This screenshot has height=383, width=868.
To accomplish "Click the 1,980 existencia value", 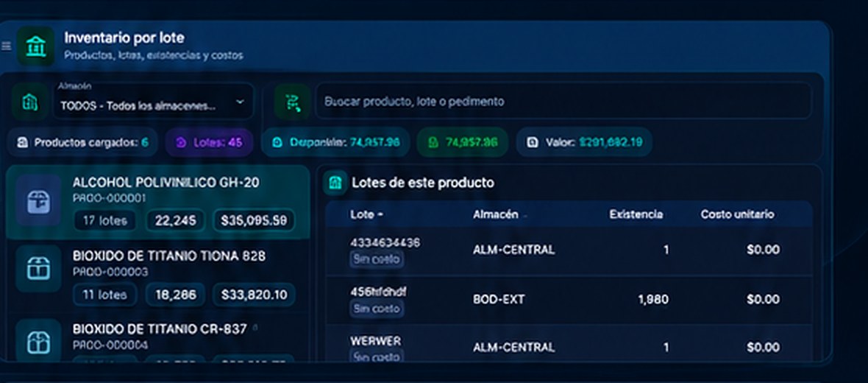I will pyautogui.click(x=653, y=299).
